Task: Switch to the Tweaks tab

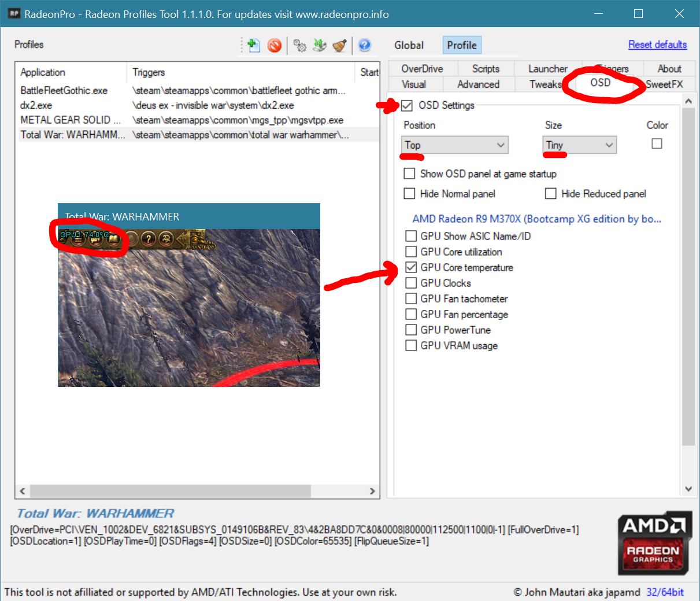Action: coord(545,84)
